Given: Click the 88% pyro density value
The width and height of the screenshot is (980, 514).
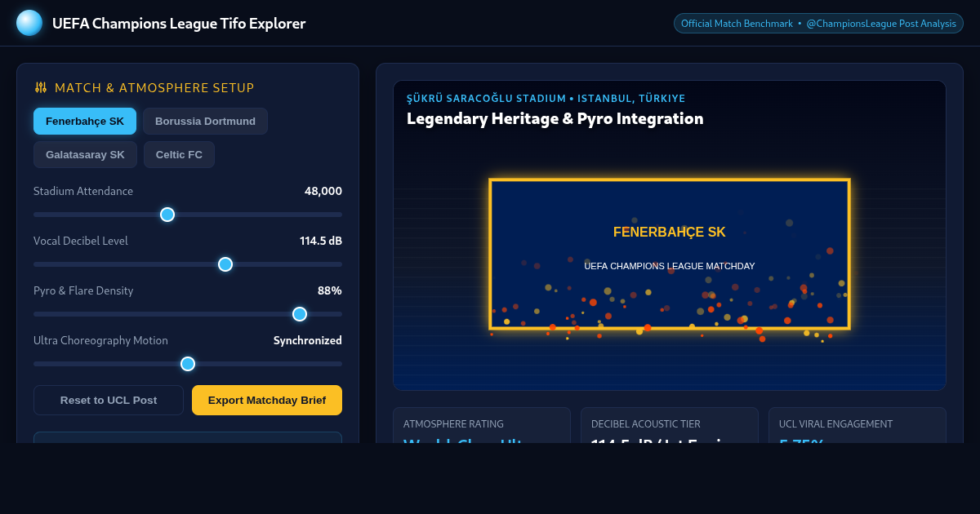Looking at the screenshot, I should (330, 290).
